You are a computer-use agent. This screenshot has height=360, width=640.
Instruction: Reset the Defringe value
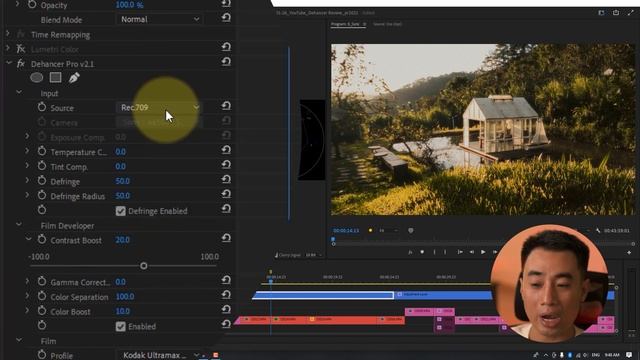click(226, 180)
